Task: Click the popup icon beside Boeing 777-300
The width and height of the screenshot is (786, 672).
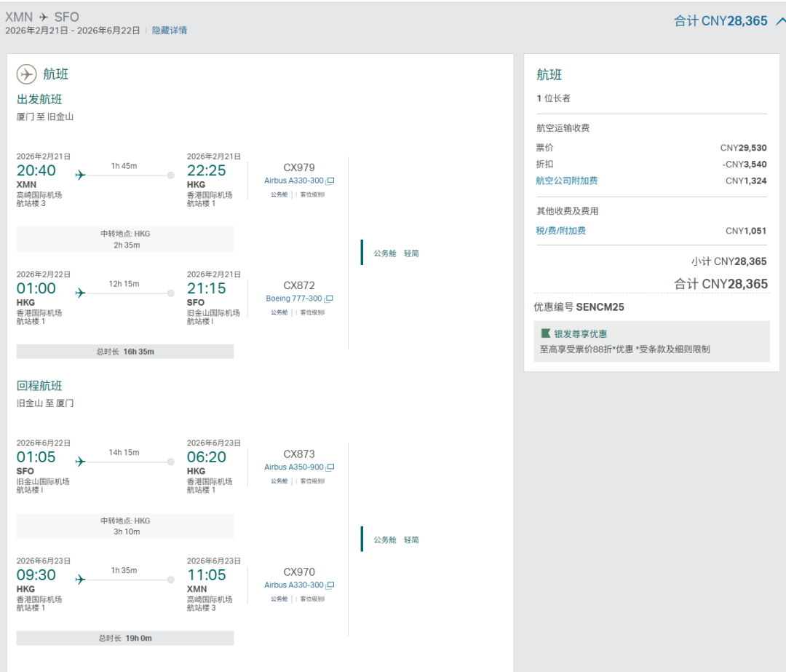Action: coord(329,299)
